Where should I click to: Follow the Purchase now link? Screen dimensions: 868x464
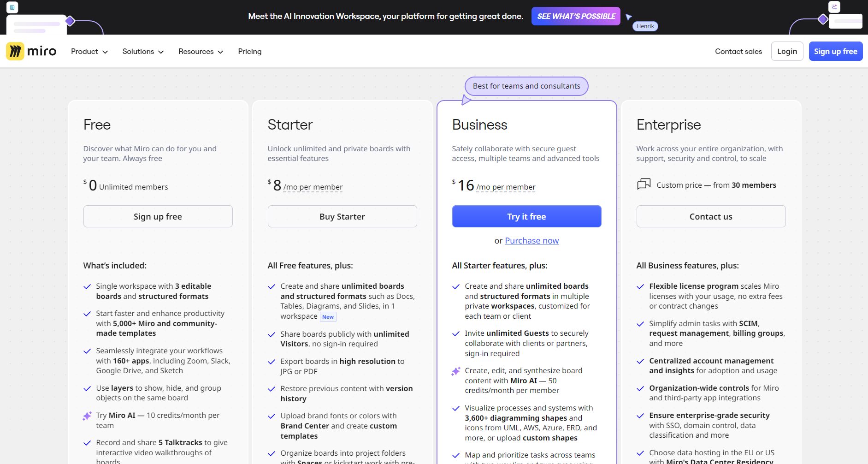click(x=531, y=241)
